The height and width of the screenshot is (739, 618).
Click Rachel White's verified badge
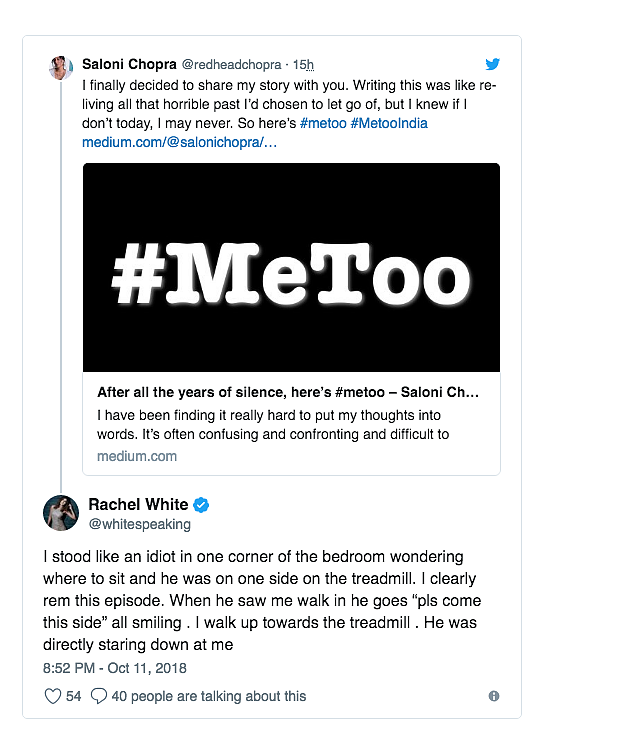tap(201, 505)
